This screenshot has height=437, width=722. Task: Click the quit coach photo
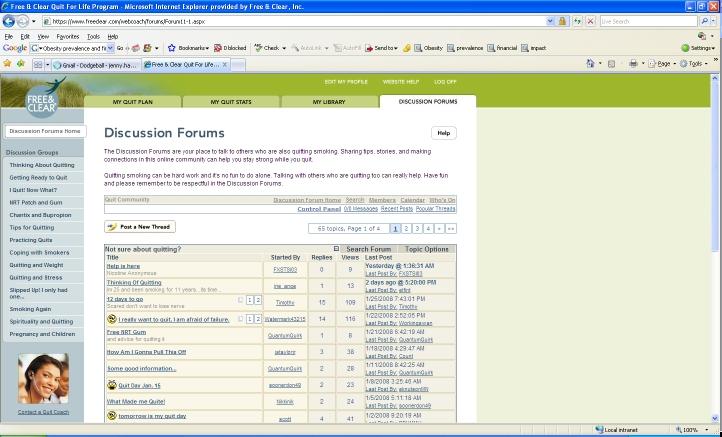click(42, 378)
